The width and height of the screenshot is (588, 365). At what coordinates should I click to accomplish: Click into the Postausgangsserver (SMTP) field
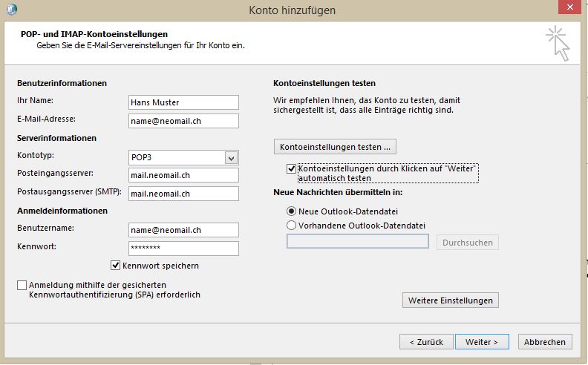click(x=183, y=194)
